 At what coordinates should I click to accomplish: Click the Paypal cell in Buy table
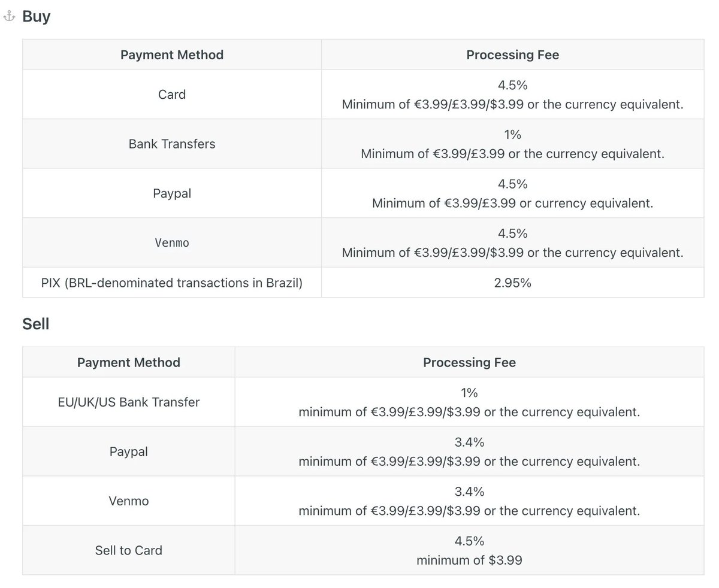tap(172, 193)
